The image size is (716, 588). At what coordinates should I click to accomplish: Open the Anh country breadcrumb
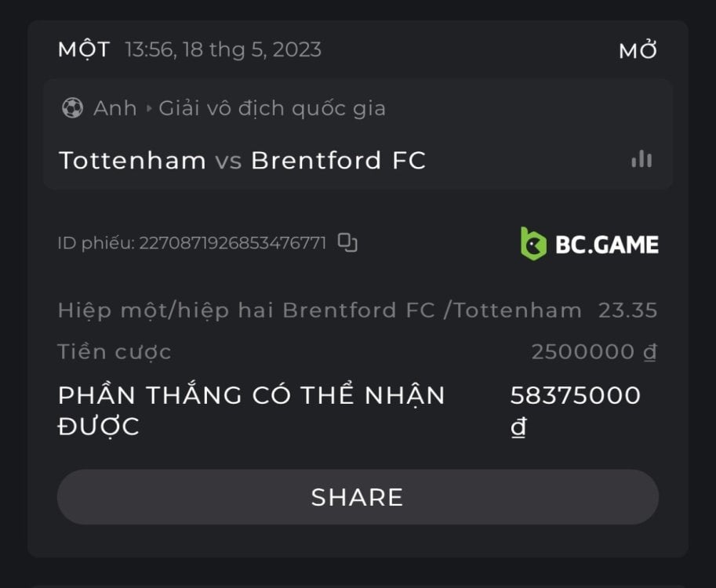point(115,108)
